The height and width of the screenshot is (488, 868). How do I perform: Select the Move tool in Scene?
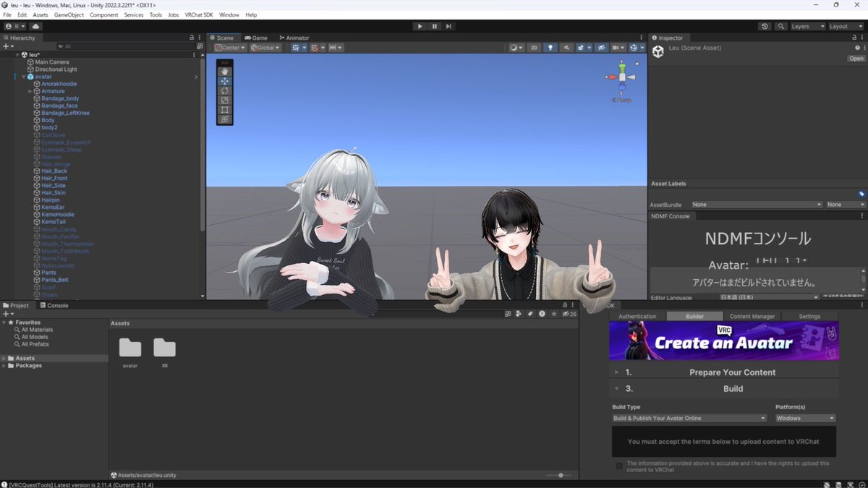pos(224,81)
